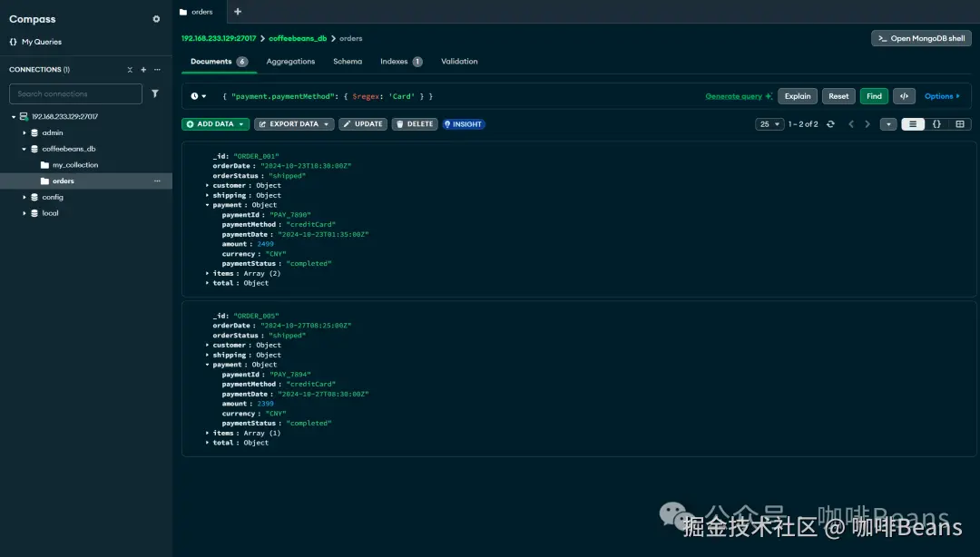The height and width of the screenshot is (557, 980).
Task: Switch to table view icon
Action: click(x=960, y=124)
